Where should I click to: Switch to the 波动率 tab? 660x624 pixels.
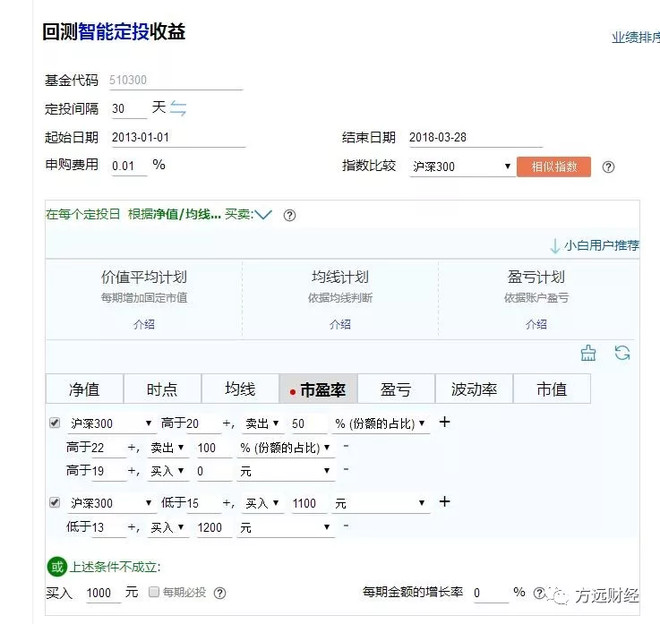click(474, 389)
